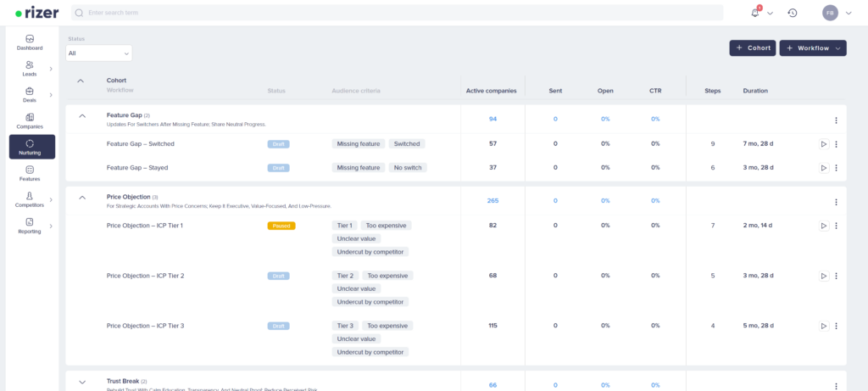Image resolution: width=868 pixels, height=391 pixels.
Task: Open the Status filter dropdown
Action: pyautogui.click(x=99, y=53)
